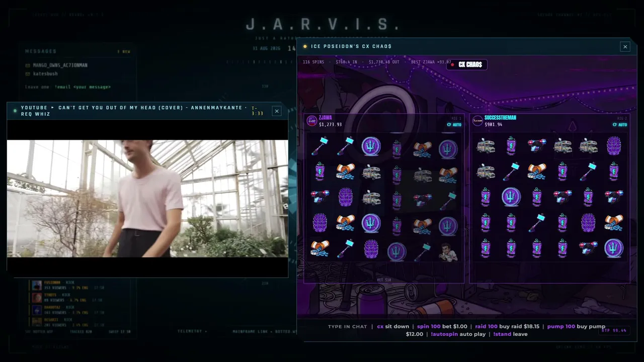The height and width of the screenshot is (362, 644).
Task: Click the "BET $10" label under ZJAWA's reels
Action: point(384,280)
